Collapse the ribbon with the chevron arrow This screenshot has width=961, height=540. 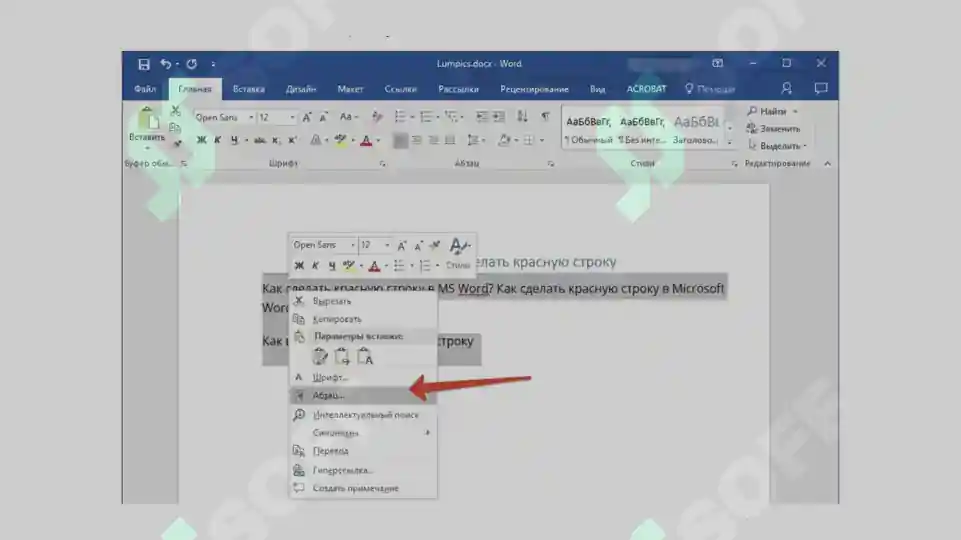click(x=827, y=164)
